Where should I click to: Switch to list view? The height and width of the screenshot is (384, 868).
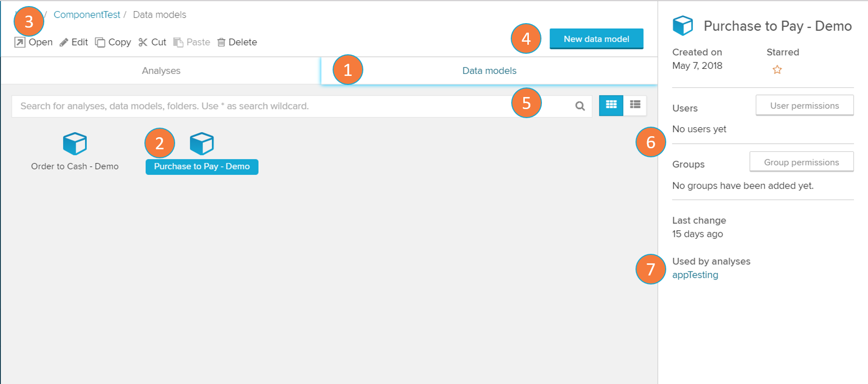pyautogui.click(x=635, y=105)
